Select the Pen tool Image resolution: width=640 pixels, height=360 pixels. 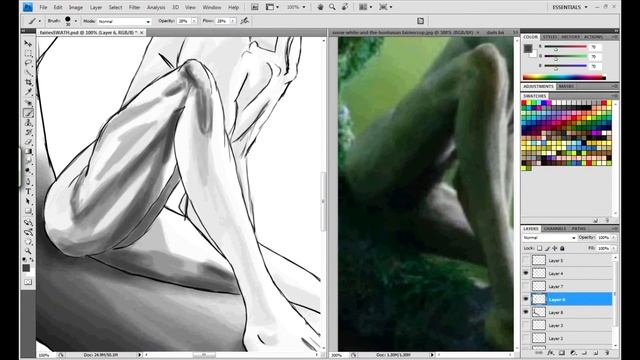(x=28, y=182)
